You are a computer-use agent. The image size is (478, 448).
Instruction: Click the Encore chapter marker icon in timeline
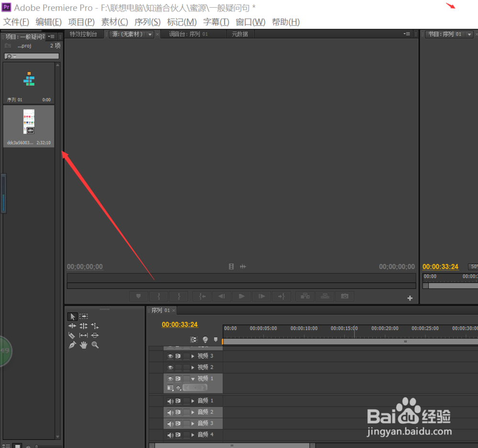[205, 339]
